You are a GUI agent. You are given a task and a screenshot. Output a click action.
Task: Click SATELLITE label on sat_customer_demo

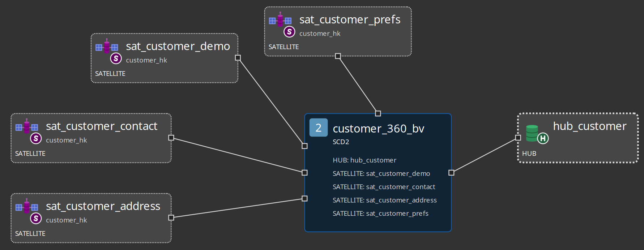pos(110,74)
